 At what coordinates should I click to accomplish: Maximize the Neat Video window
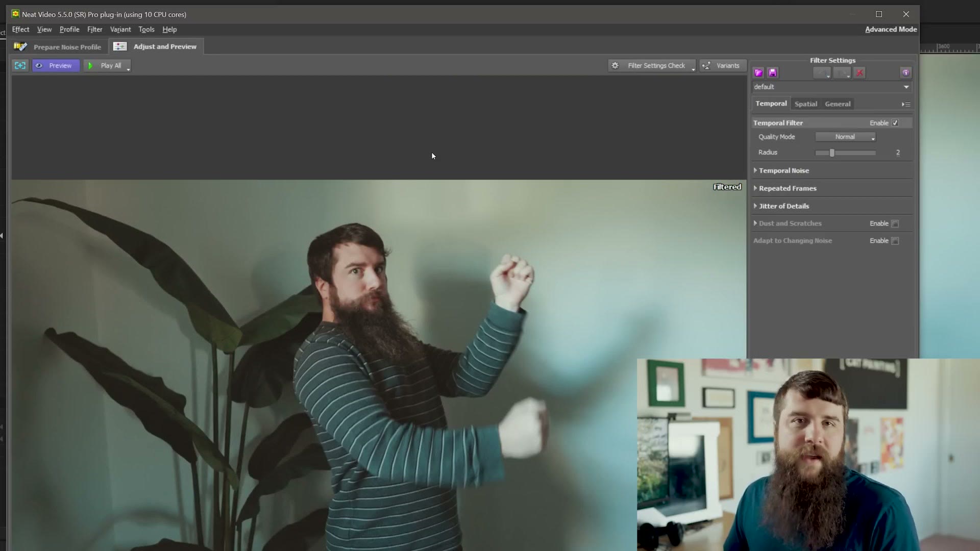(878, 14)
